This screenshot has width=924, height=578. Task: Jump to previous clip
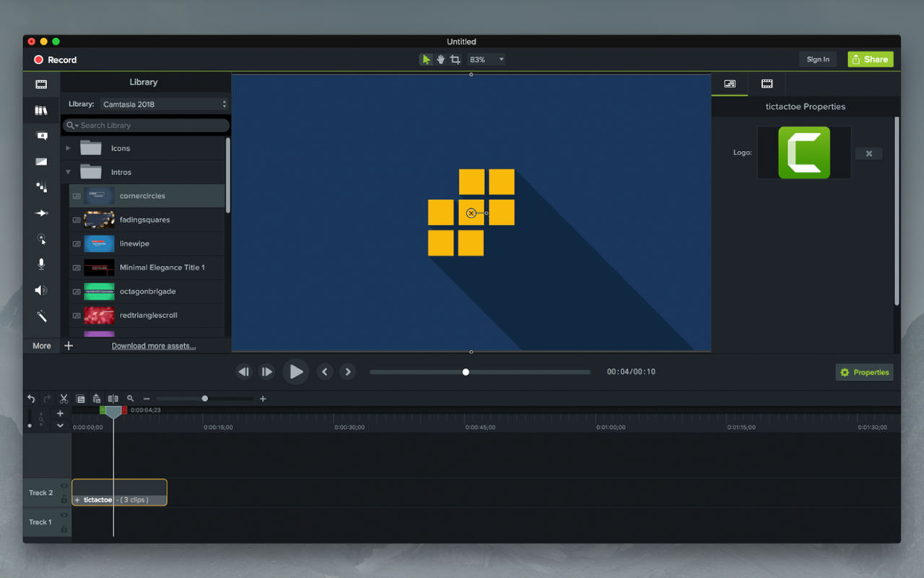(x=325, y=371)
